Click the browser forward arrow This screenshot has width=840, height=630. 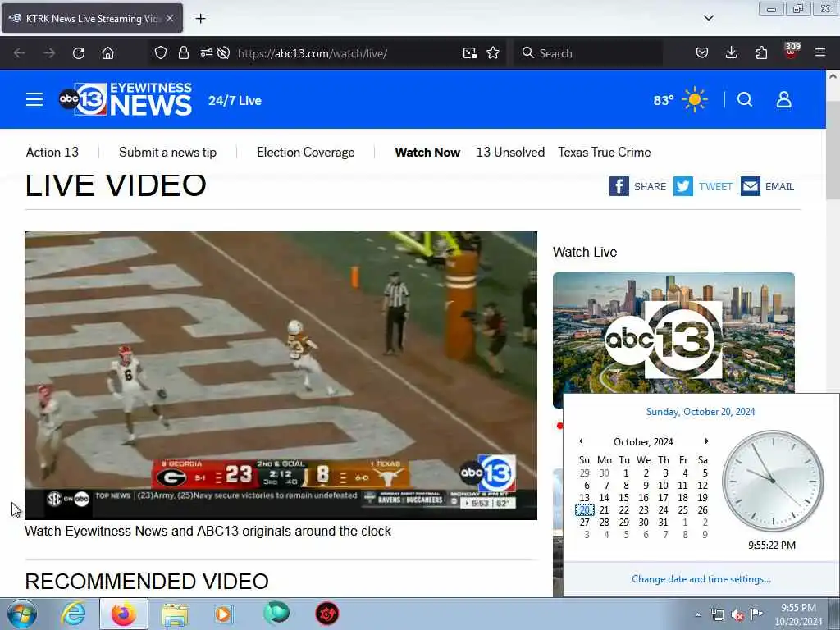49,53
